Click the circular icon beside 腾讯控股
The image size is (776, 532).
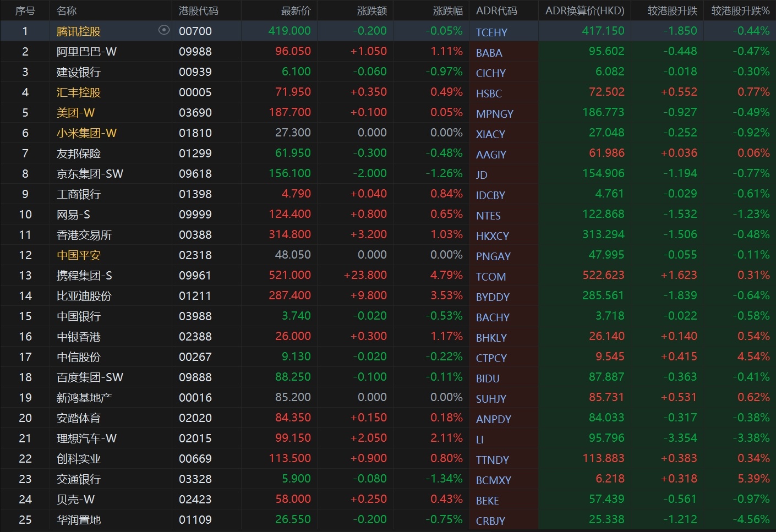163,30
